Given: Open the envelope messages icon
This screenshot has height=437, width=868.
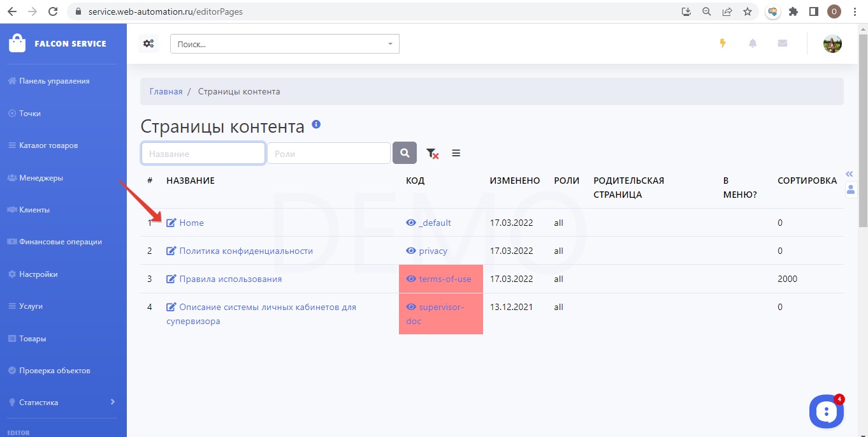Looking at the screenshot, I should [x=783, y=43].
